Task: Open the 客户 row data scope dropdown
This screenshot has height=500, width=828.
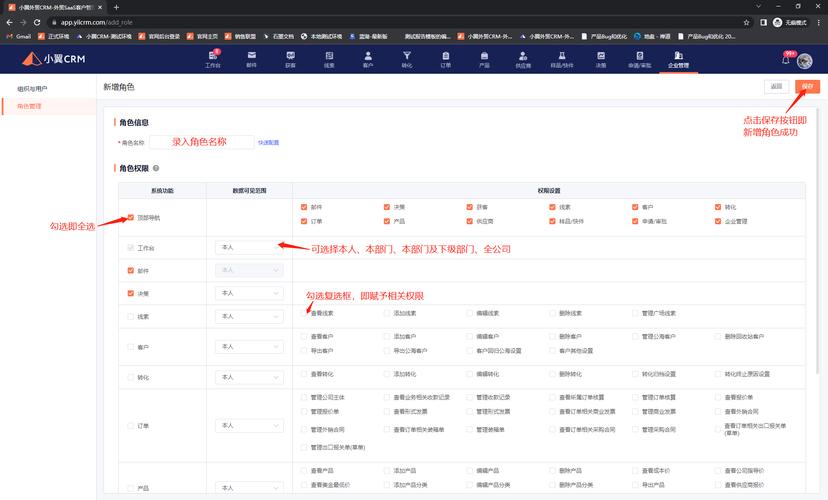Action: coord(249,346)
